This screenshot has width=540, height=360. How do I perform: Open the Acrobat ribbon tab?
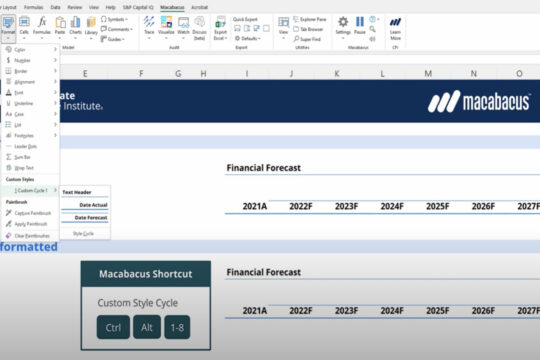(x=199, y=7)
